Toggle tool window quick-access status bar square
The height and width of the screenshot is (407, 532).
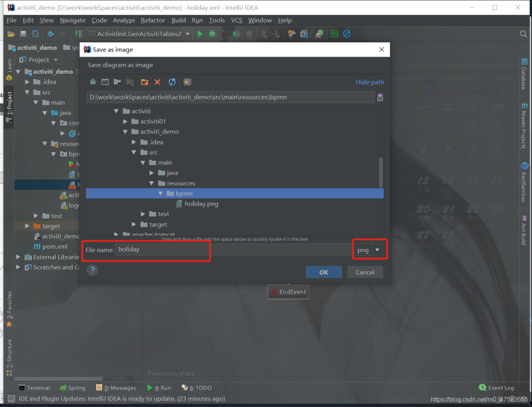tap(11, 399)
